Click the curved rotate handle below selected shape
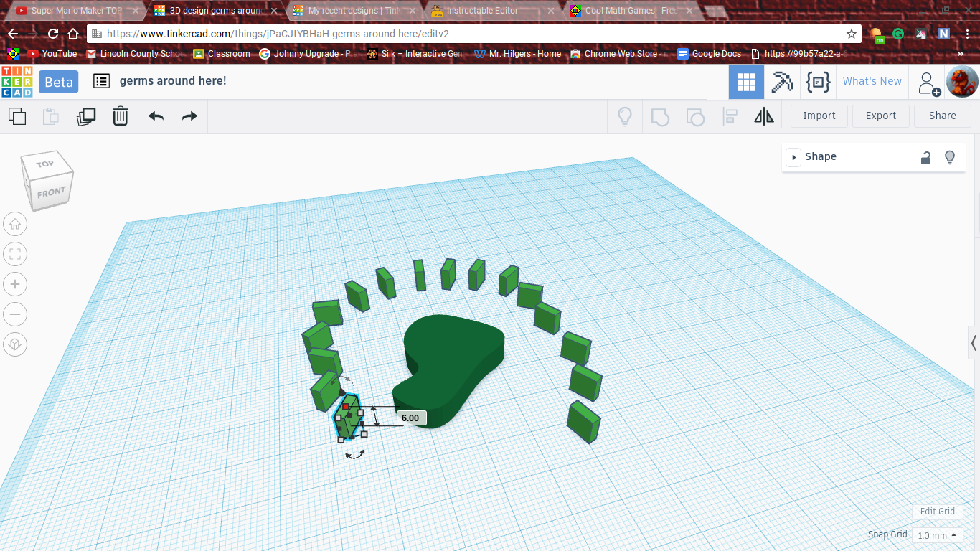The width and height of the screenshot is (980, 551). click(355, 454)
